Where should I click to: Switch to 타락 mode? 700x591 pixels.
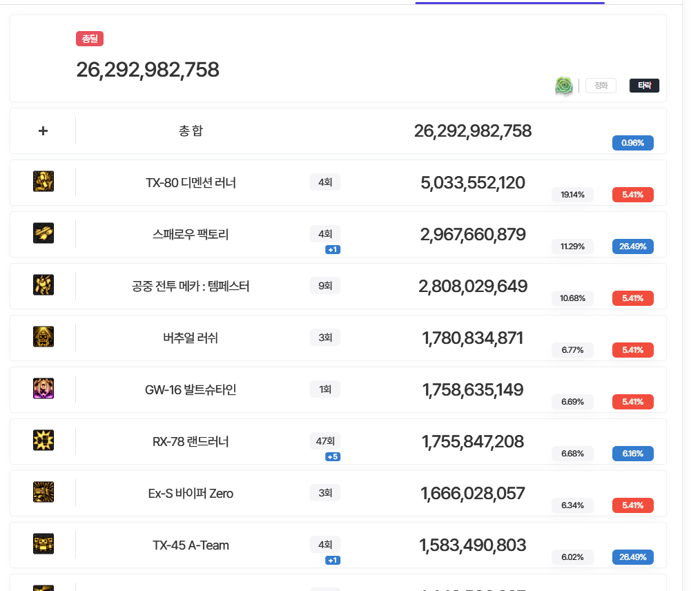point(644,86)
